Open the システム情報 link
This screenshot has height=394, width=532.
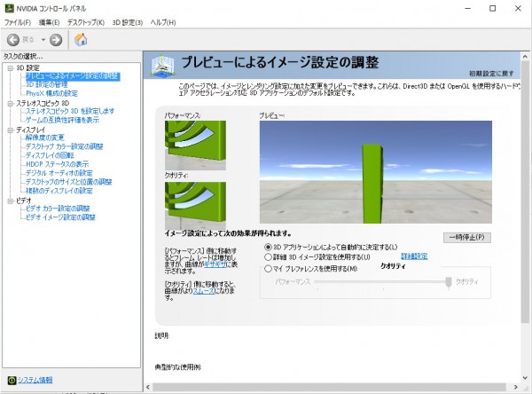pyautogui.click(x=35, y=380)
